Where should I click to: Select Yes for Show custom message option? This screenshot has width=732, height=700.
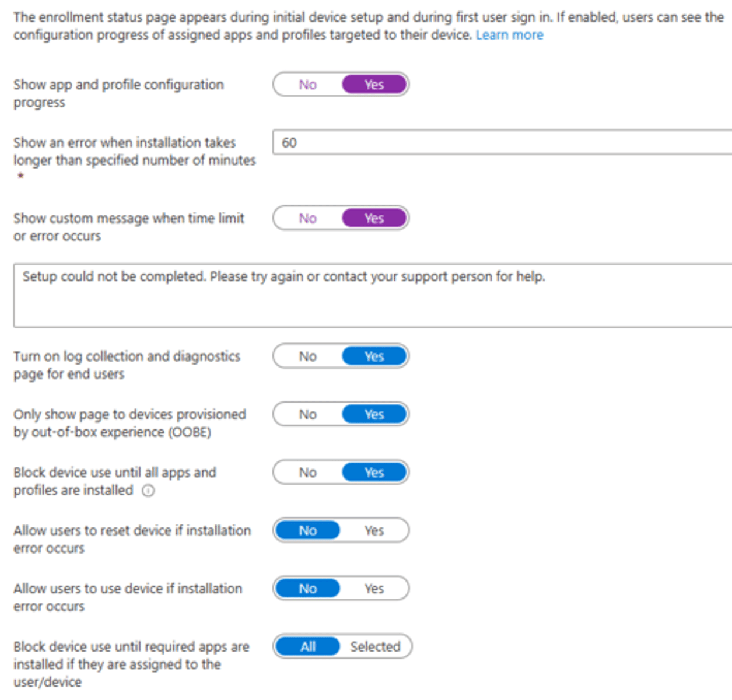(x=374, y=218)
